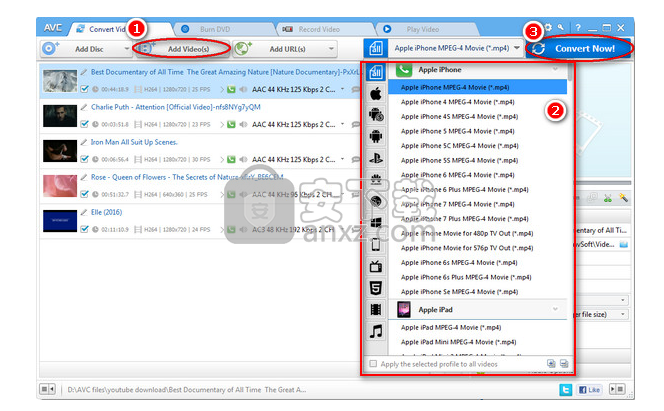Uncheck the Iron Man video checkbox
Screen dimensions: 664x411
[84, 159]
